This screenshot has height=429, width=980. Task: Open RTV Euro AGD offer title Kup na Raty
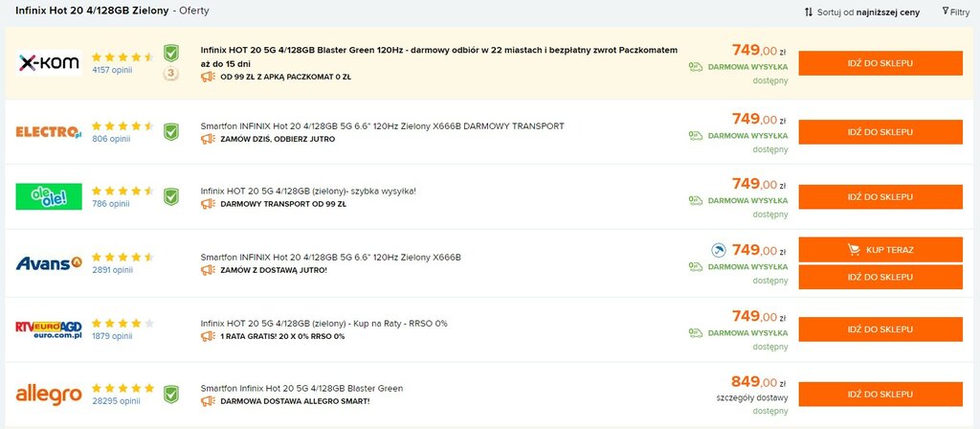[323, 324]
